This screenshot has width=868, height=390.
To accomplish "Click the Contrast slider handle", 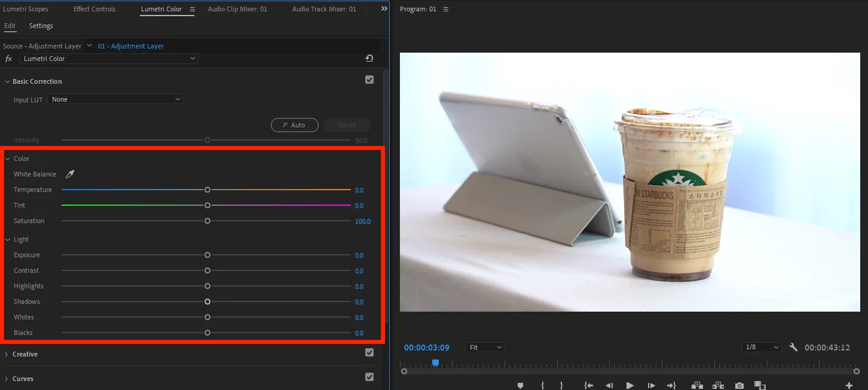I will click(207, 270).
